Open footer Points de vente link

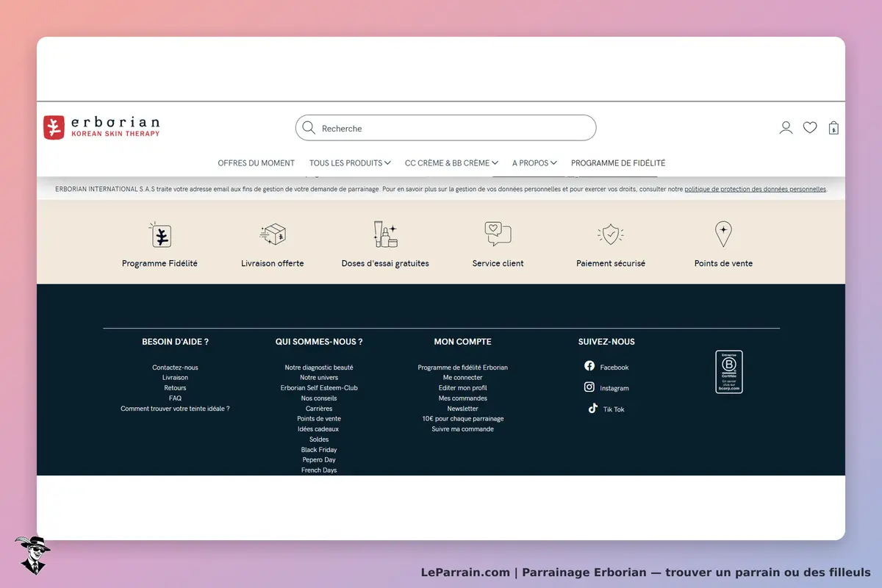(319, 419)
